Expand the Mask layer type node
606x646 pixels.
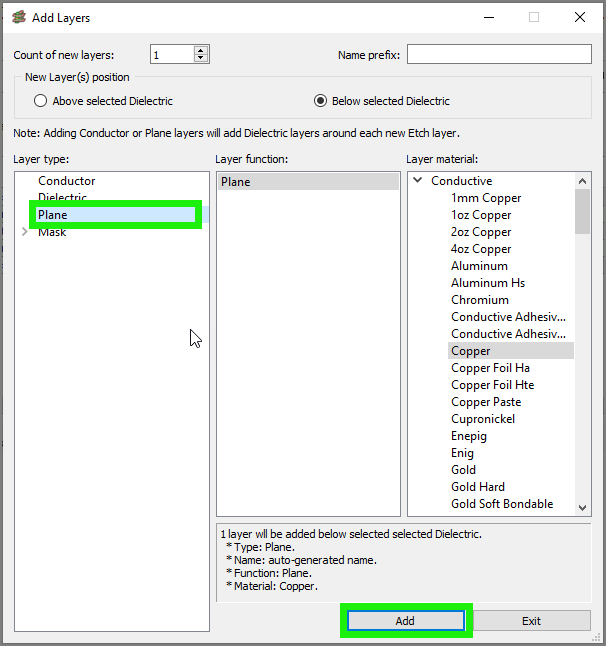25,232
